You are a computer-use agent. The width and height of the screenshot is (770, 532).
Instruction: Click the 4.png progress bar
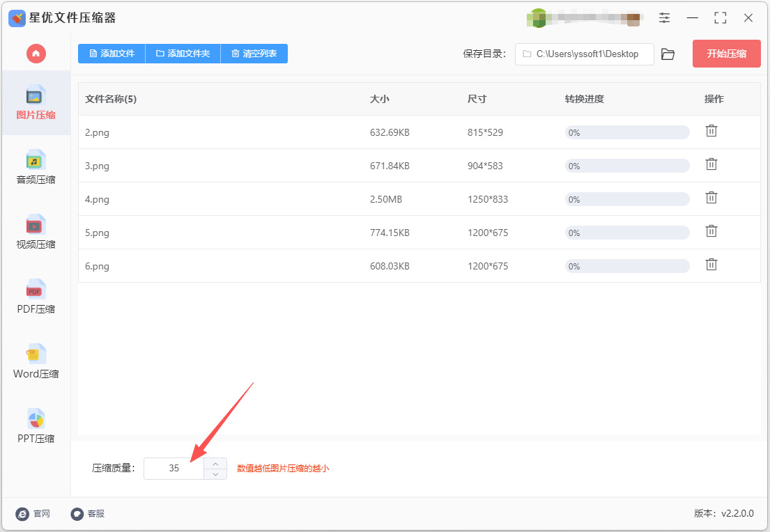coord(627,199)
